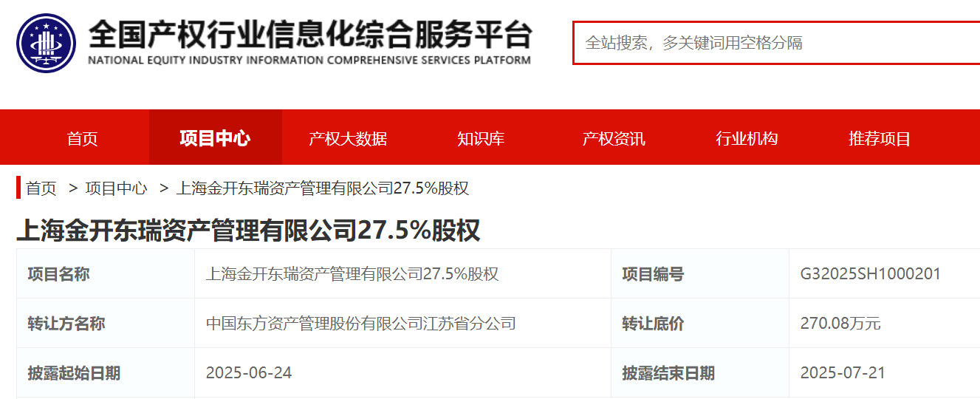Click the platform emblem logo icon

(47, 43)
